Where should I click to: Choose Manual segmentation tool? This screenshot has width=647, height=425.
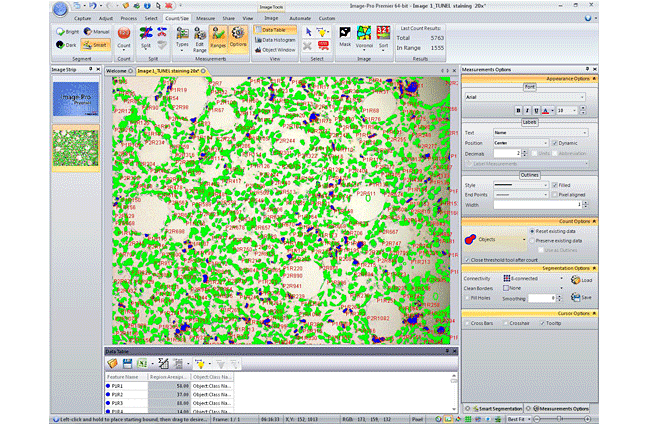click(96, 32)
